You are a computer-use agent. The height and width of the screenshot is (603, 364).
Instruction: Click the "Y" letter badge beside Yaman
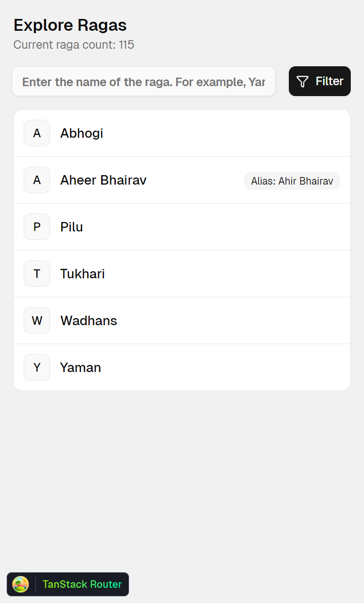pyautogui.click(x=37, y=368)
